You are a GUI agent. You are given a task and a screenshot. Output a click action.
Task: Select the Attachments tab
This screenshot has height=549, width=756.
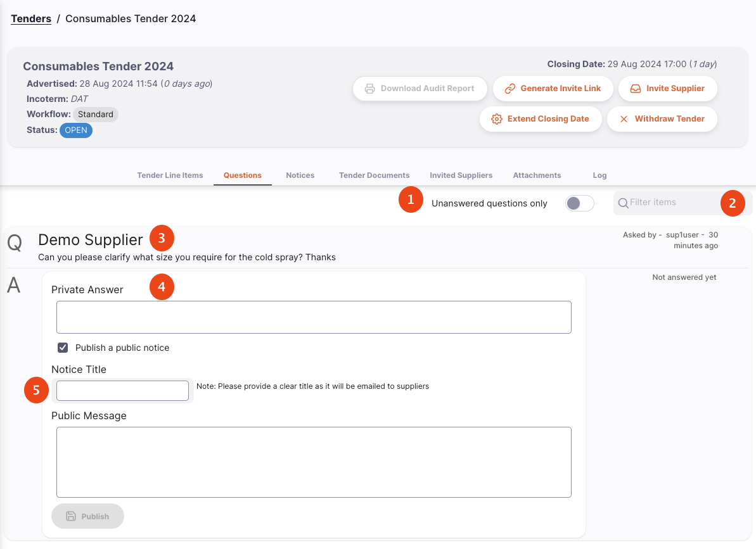click(537, 175)
